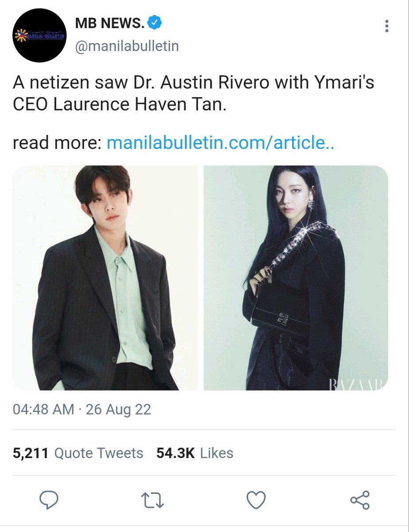409x532 pixels.
Task: Open the MB NEWS. display name
Action: click(110, 23)
